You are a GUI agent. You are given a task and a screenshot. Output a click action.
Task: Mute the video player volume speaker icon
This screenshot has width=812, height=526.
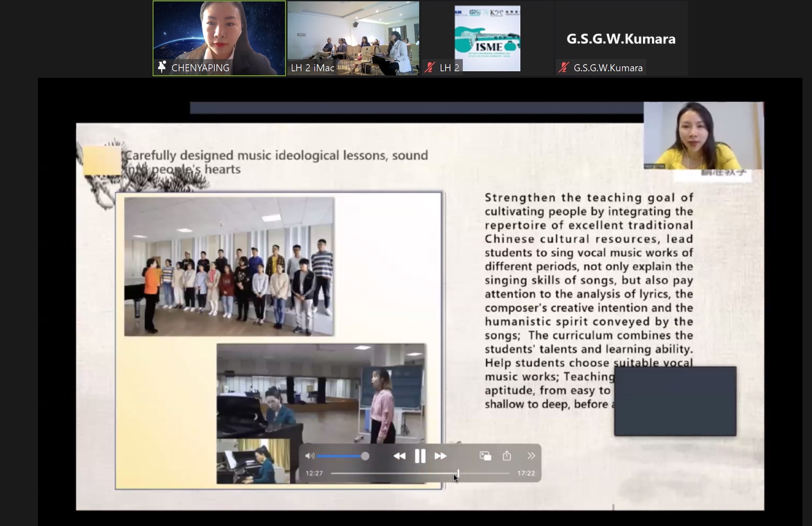pos(310,456)
